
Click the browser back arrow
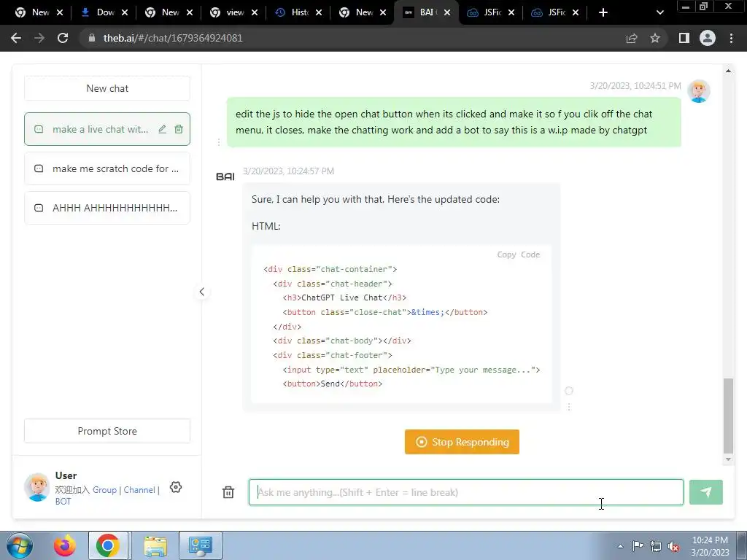16,38
